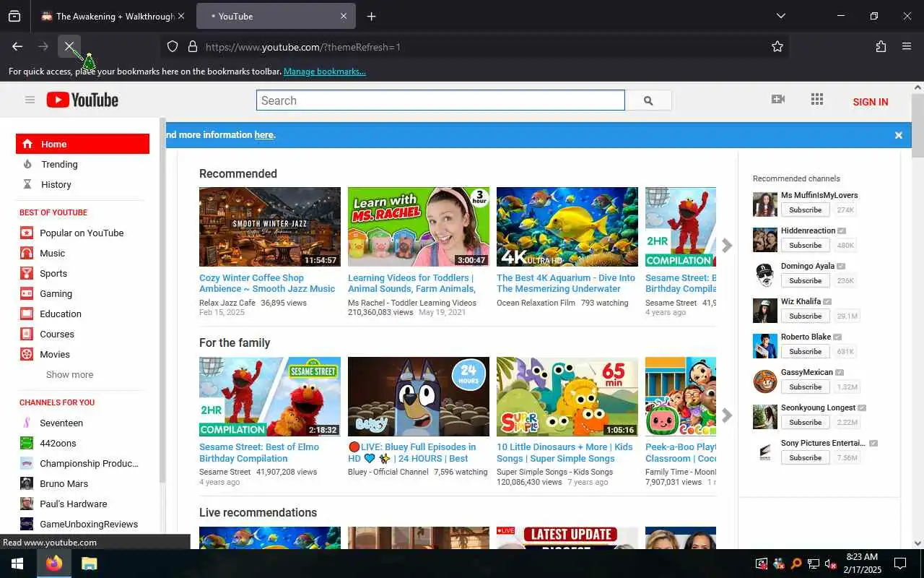Open the 10 Little Dinosaurs thumbnail
Screen dimensions: 924x578
(x=567, y=396)
